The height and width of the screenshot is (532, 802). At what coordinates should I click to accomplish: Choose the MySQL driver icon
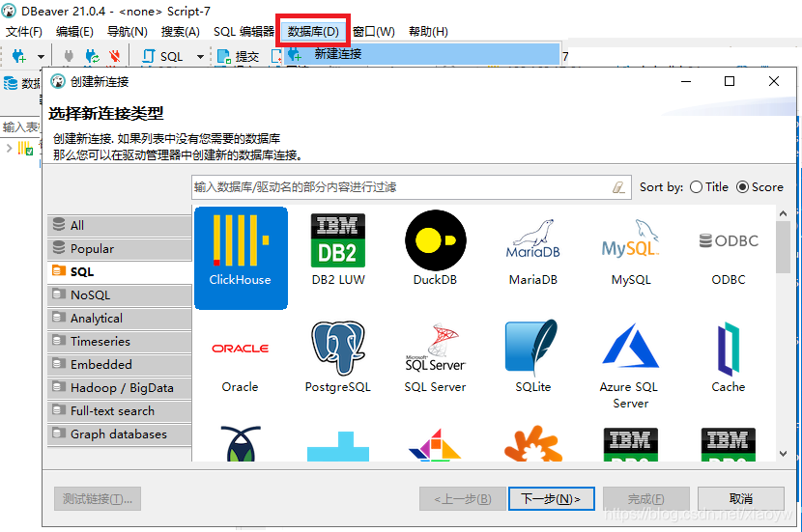(631, 239)
